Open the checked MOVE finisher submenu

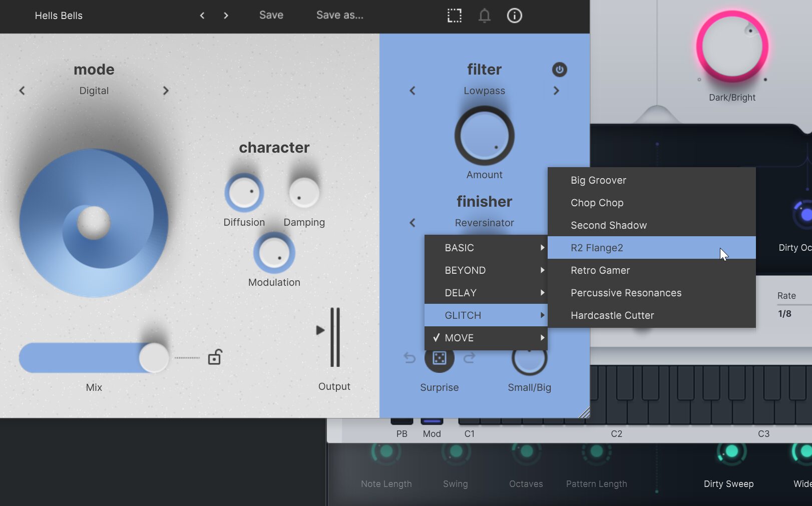click(x=486, y=338)
